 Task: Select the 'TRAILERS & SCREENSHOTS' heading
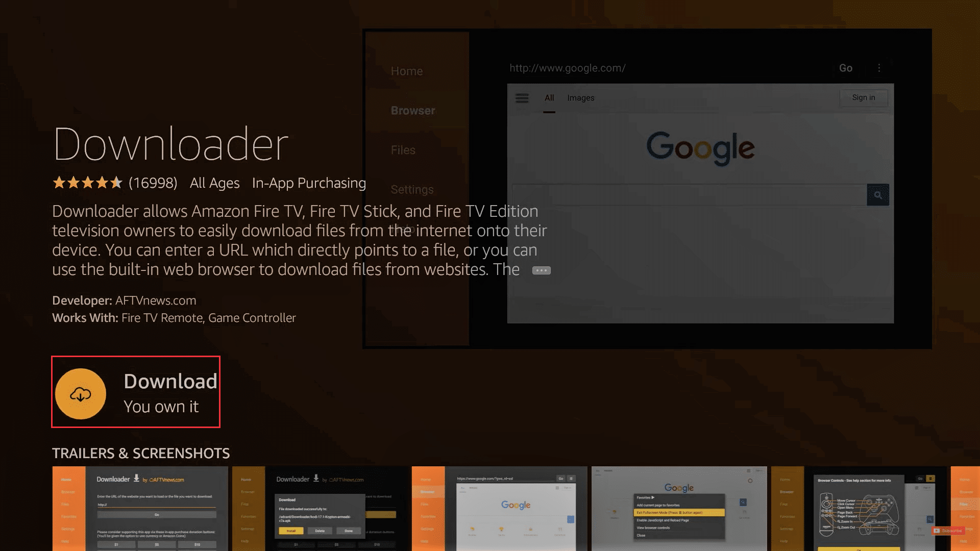click(141, 454)
